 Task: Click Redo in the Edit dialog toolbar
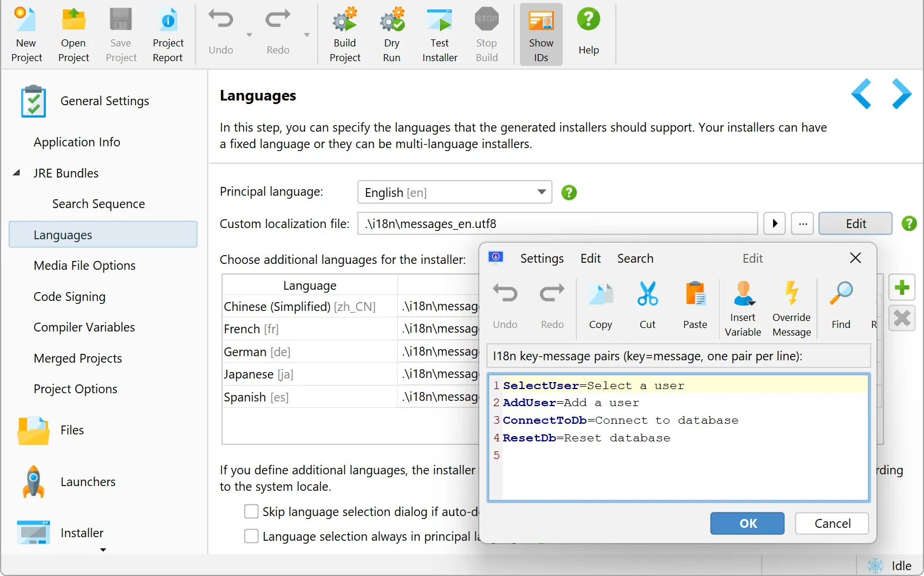coord(552,306)
